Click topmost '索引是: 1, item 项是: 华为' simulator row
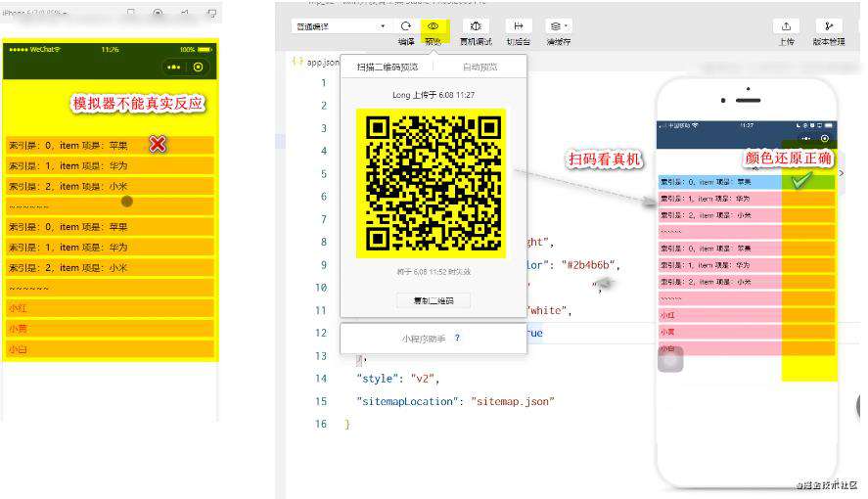Screen dimensions: 868x499 [x=110, y=166]
